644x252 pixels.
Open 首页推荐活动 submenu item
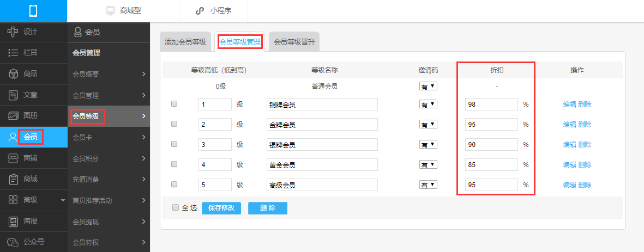109,200
